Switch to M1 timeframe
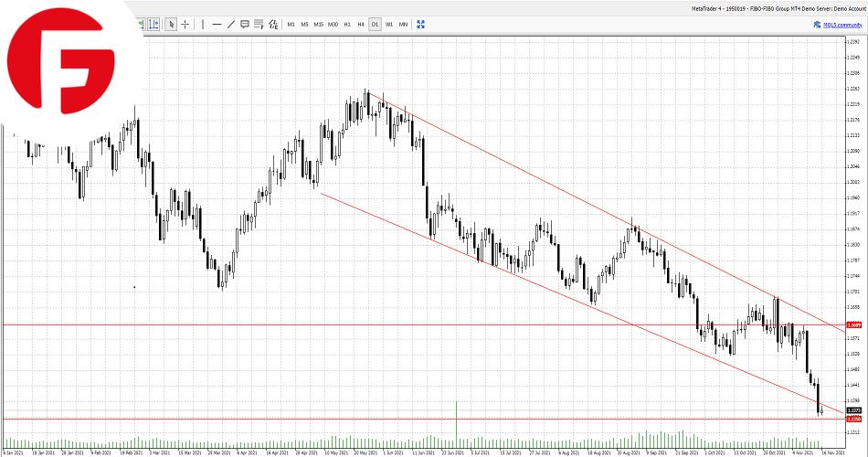The width and height of the screenshot is (868, 457). 291,25
